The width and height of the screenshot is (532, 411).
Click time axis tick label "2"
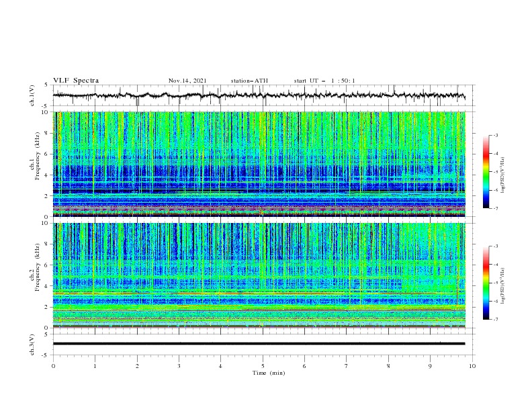pyautogui.click(x=137, y=366)
